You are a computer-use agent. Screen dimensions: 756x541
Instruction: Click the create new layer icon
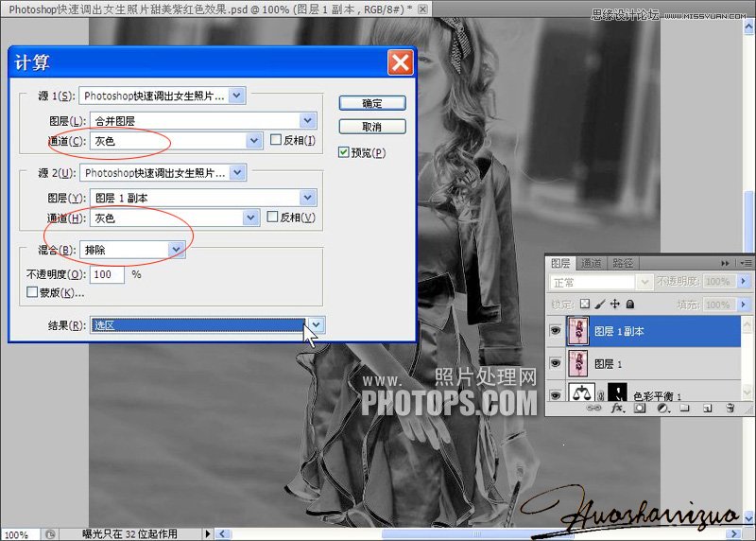(707, 409)
